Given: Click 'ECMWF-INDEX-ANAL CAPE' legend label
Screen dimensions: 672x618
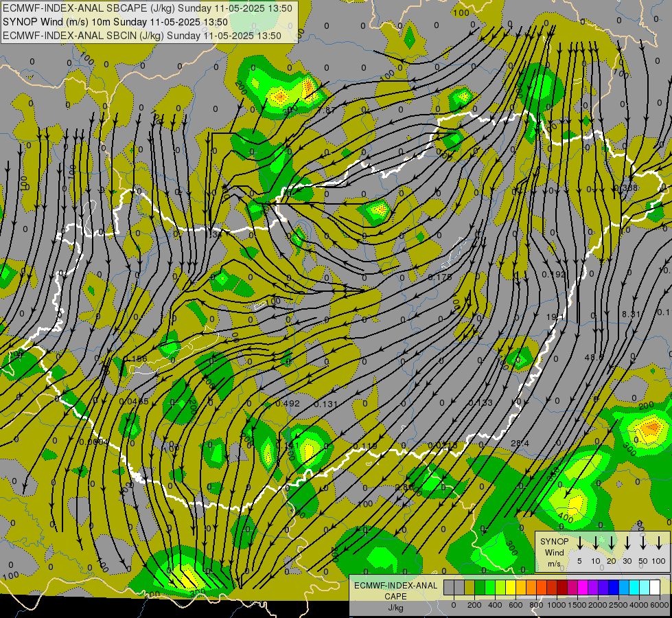Looking at the screenshot, I should (395, 591).
